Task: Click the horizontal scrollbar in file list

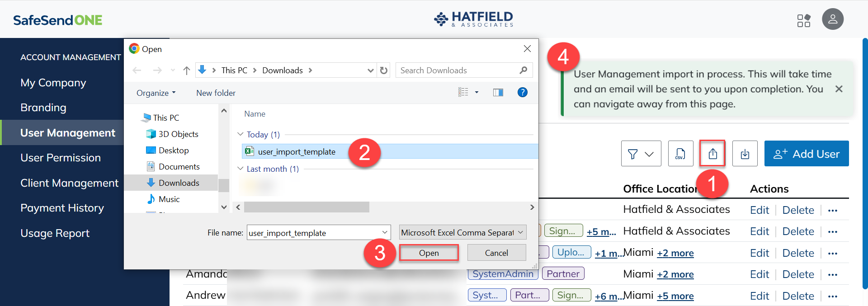Action: click(x=307, y=207)
